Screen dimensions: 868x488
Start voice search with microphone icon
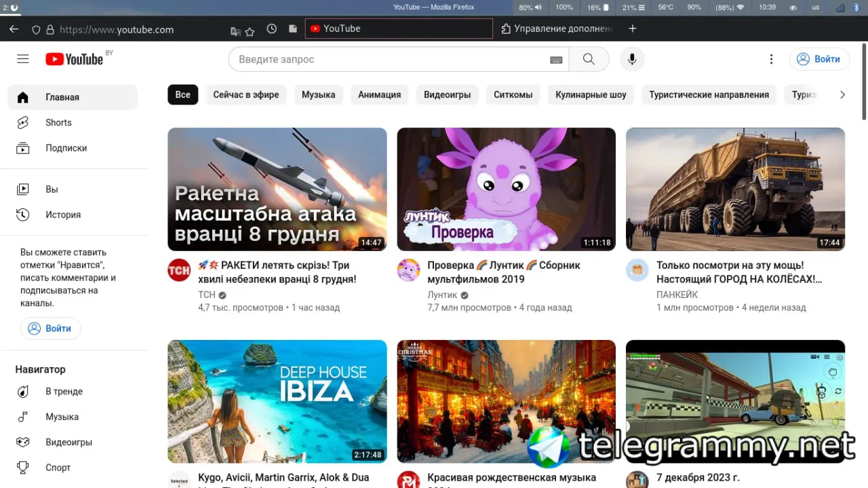point(632,59)
